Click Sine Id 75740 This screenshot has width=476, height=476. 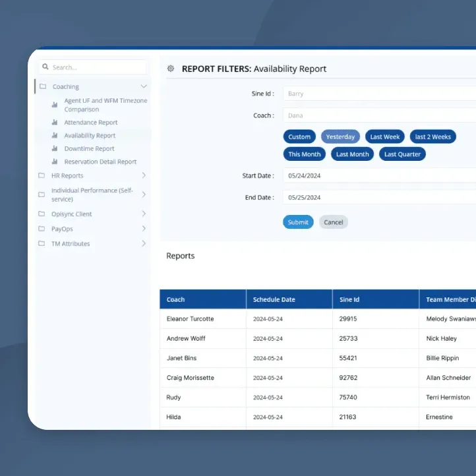click(348, 397)
